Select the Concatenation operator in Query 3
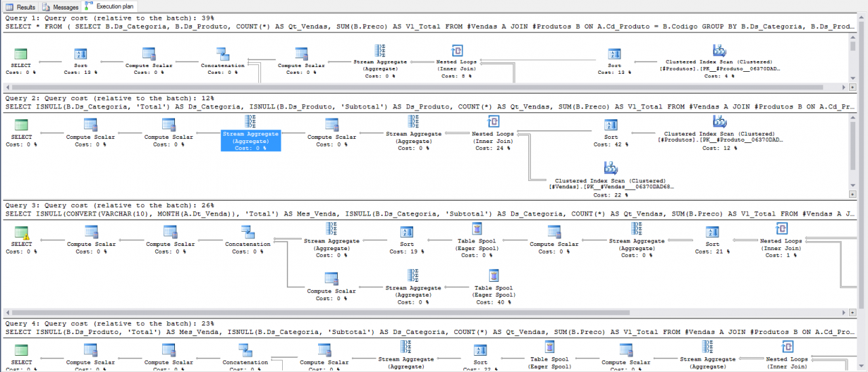Viewport: 868px width, 372px height. [248, 232]
